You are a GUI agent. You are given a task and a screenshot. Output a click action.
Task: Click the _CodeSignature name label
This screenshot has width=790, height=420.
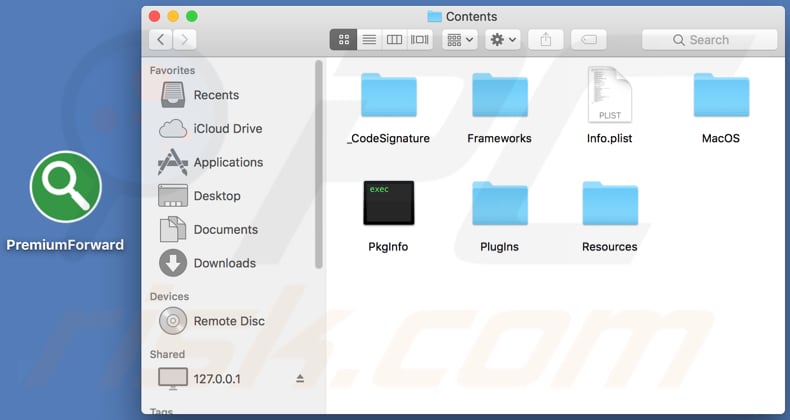tap(388, 138)
